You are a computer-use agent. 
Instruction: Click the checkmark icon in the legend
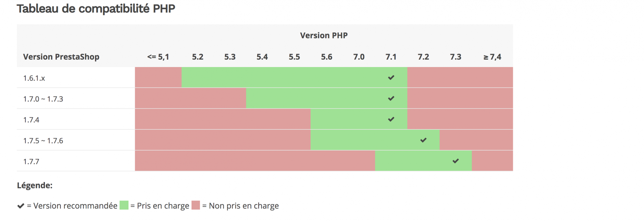[x=21, y=206]
